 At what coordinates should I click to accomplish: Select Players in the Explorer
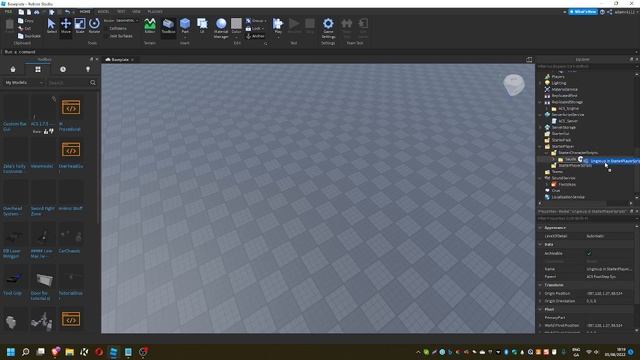click(x=558, y=77)
